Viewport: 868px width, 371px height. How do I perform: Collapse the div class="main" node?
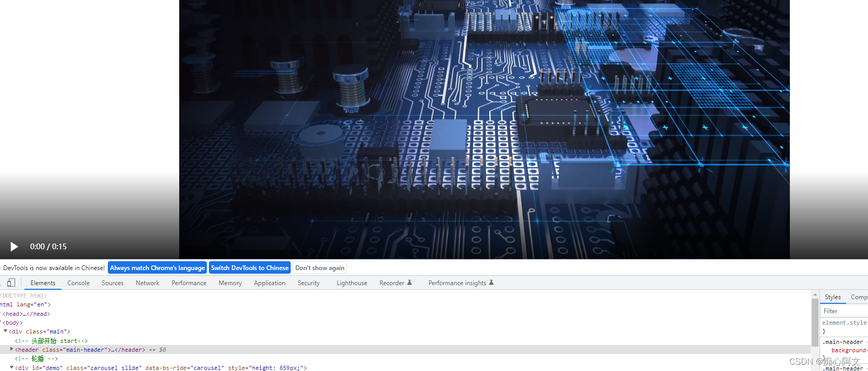point(6,331)
